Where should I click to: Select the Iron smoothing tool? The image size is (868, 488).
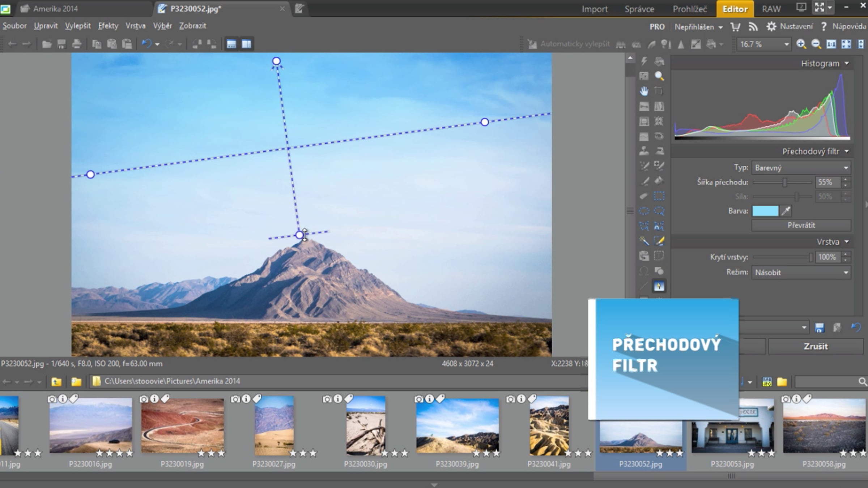pos(659,151)
